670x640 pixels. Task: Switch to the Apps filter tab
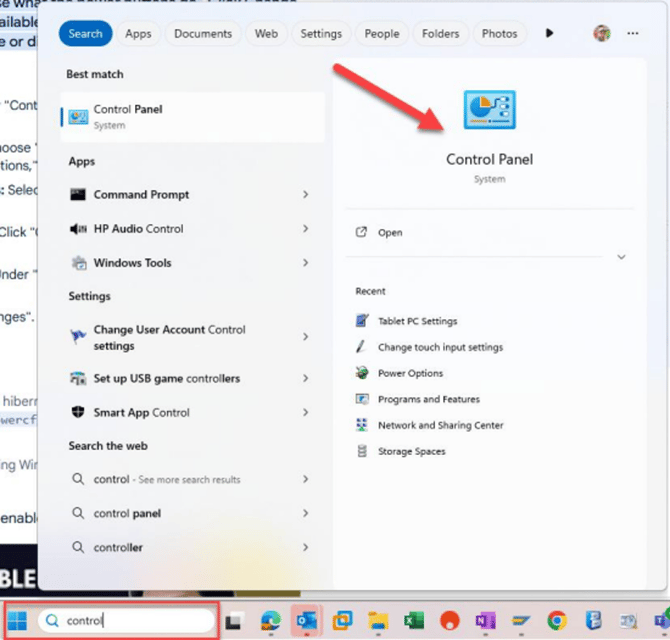pos(138,34)
